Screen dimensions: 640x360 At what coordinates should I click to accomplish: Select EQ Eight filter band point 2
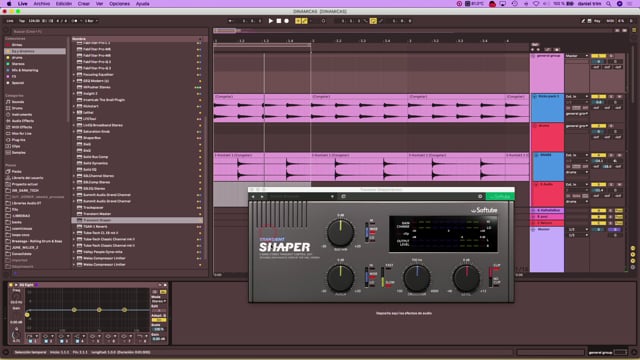[x=74, y=310]
